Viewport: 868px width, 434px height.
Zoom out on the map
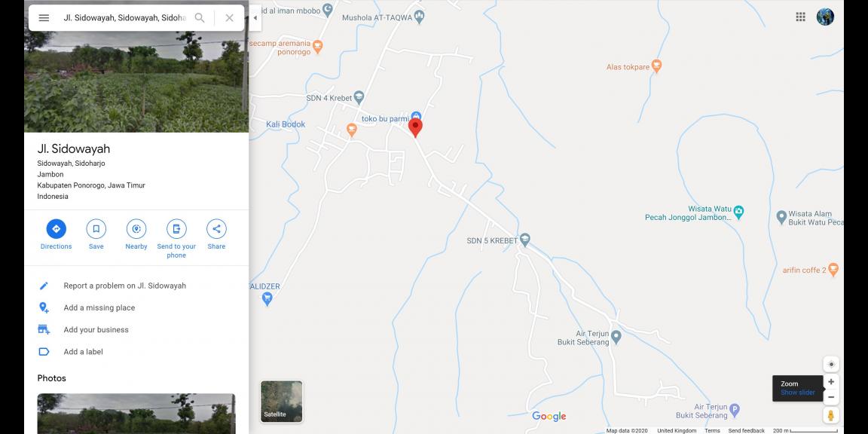pos(831,398)
